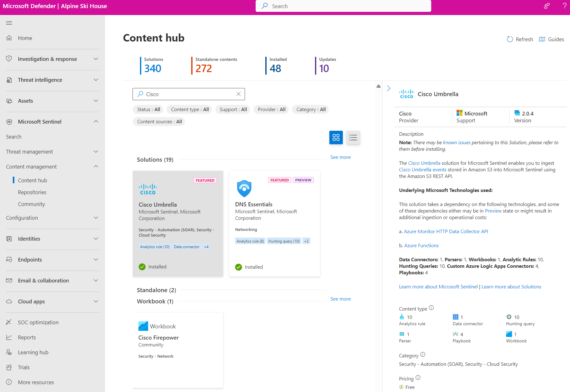The image size is (570, 392).
Task: Select the DNS Essentials solution card
Action: 274,223
